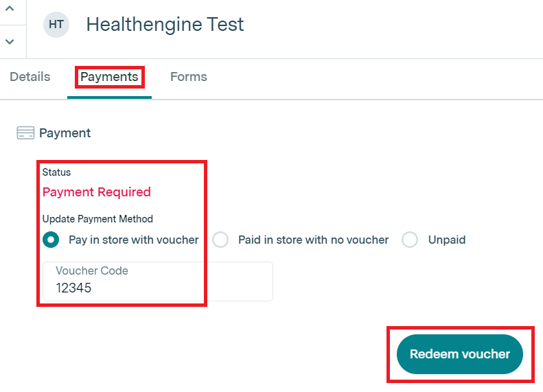543x392 pixels.
Task: Click the Healthengine Test patient name
Action: coord(165,25)
